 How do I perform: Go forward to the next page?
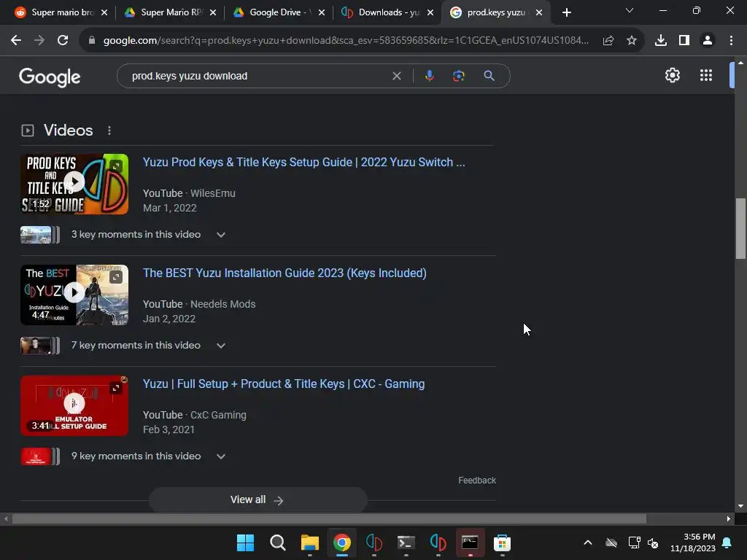[x=39, y=41]
